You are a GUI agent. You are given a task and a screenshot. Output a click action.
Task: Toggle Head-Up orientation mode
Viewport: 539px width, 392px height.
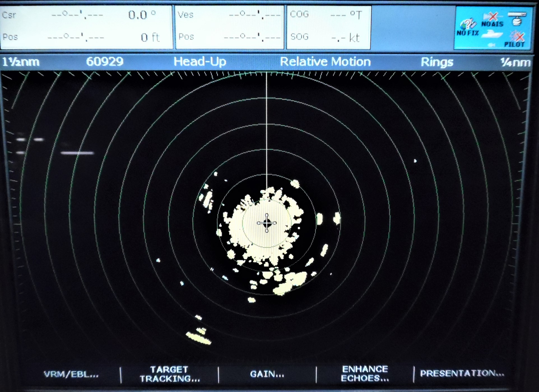199,62
